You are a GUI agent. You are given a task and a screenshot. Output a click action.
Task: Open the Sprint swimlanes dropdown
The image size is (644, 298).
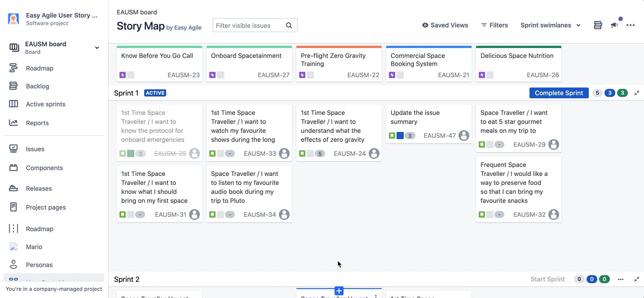(550, 25)
